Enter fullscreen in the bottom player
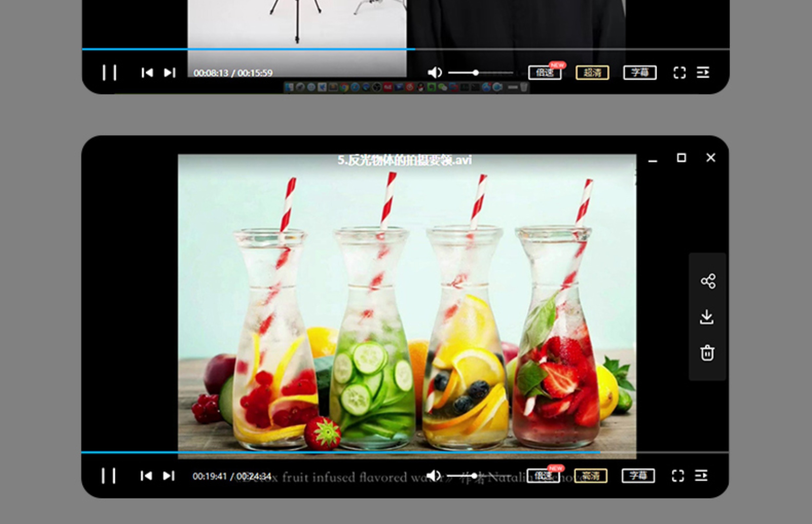 (x=678, y=476)
